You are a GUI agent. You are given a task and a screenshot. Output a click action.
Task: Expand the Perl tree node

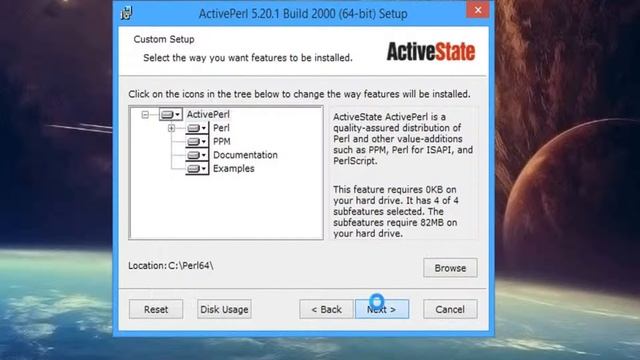(x=171, y=128)
